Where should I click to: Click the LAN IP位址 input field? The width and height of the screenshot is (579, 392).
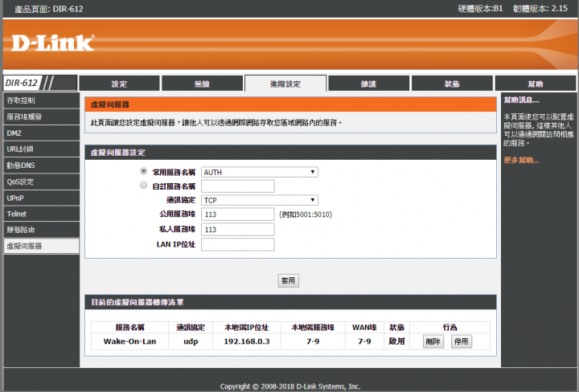pos(238,244)
